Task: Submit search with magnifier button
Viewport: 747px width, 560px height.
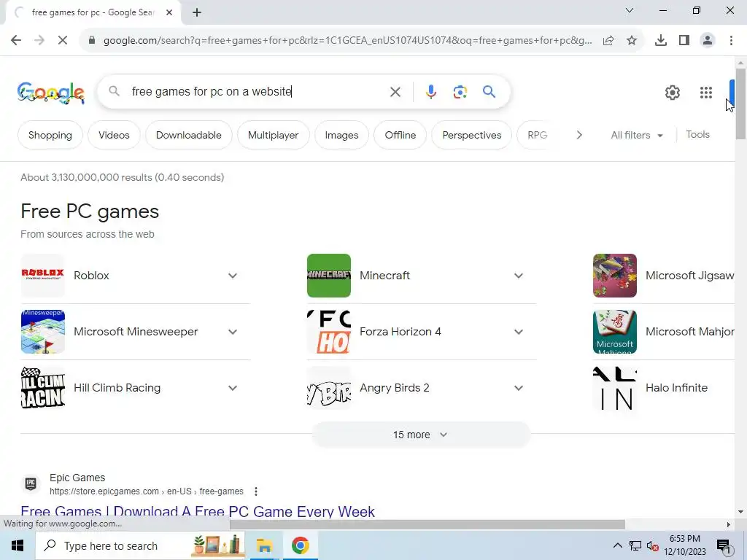Action: pyautogui.click(x=489, y=91)
